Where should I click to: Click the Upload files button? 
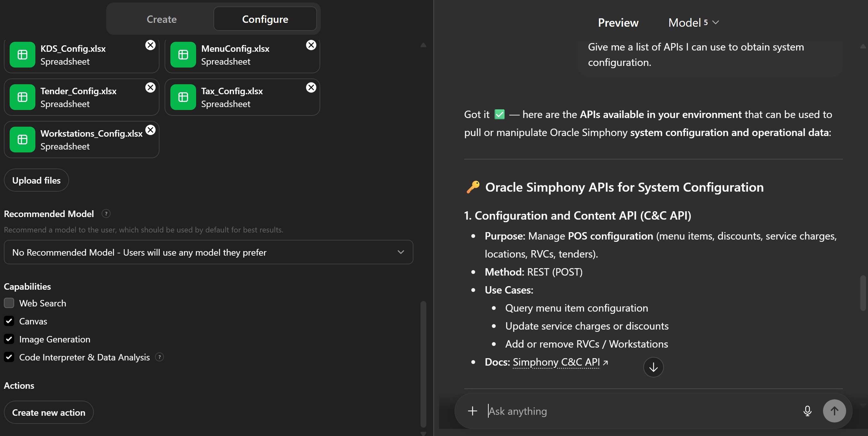[x=36, y=180]
